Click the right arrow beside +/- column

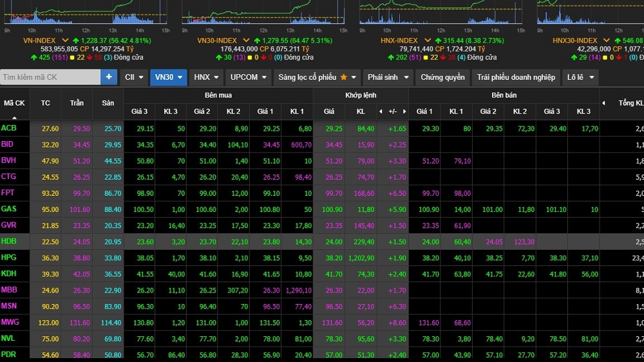point(404,111)
